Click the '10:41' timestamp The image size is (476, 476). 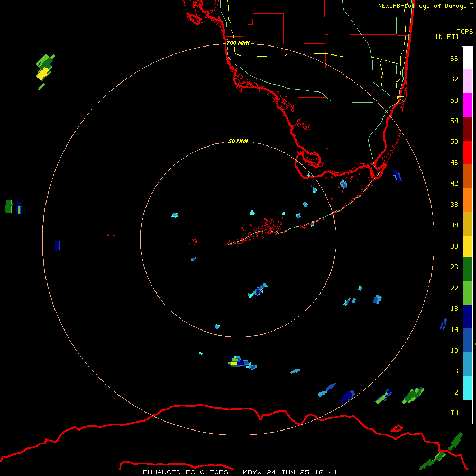coord(326,472)
